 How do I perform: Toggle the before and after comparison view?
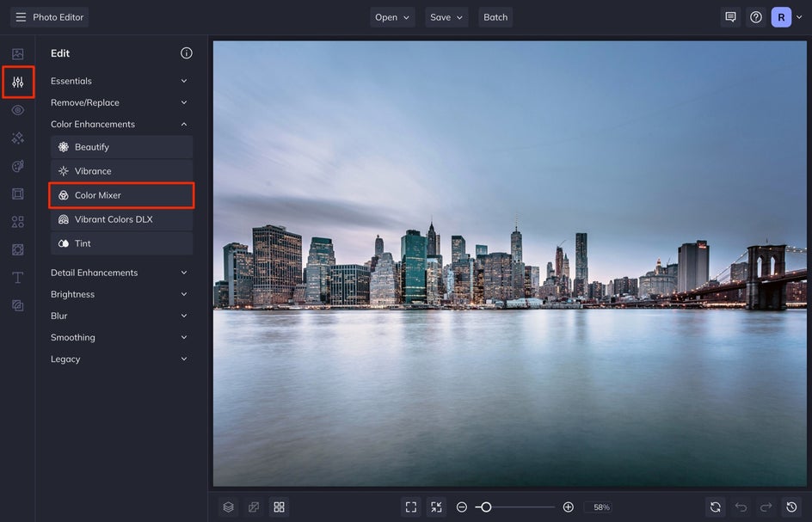coord(253,507)
